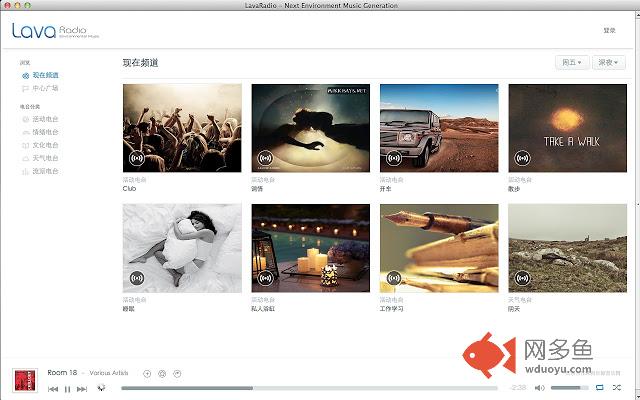Pause the current song
640x400 pixels.
[x=67, y=389]
